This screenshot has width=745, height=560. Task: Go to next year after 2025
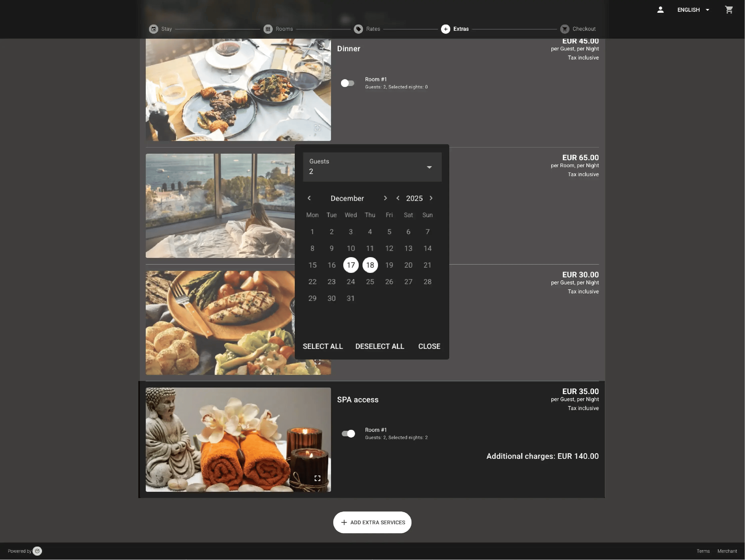point(431,198)
